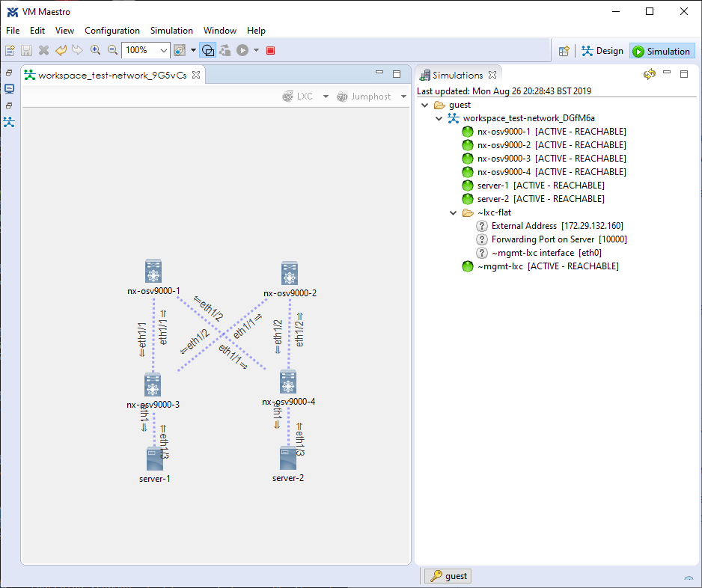Screen dimensions: 702x588
Task: Click the console monitor icon in the left sidebar
Action: tap(9, 88)
